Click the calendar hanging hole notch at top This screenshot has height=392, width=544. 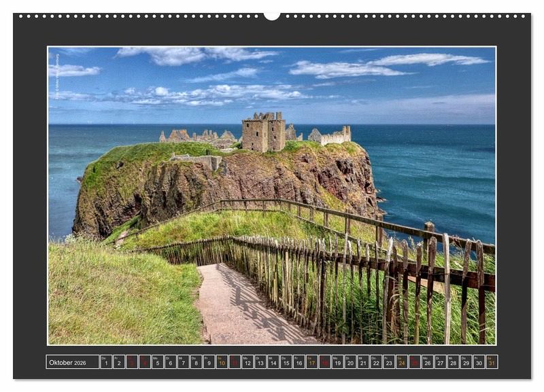coord(272,16)
